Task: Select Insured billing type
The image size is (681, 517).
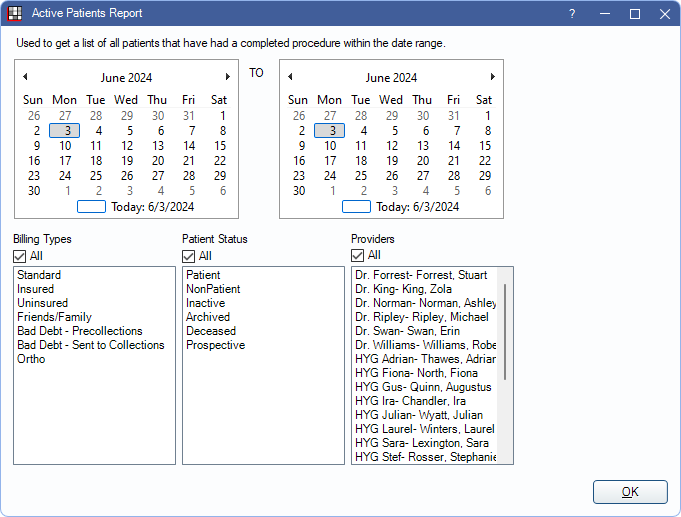Action: pyautogui.click(x=36, y=289)
